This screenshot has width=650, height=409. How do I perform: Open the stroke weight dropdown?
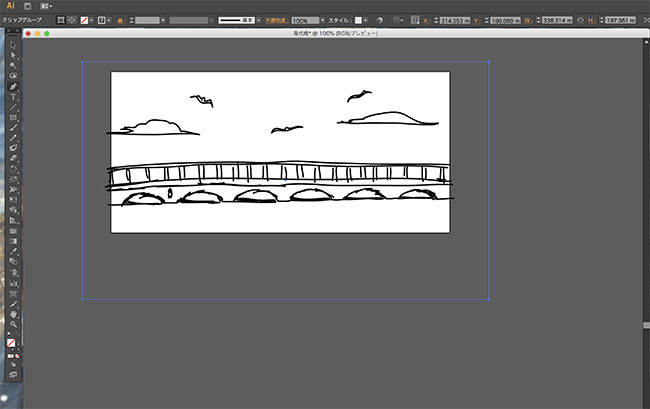click(x=163, y=20)
